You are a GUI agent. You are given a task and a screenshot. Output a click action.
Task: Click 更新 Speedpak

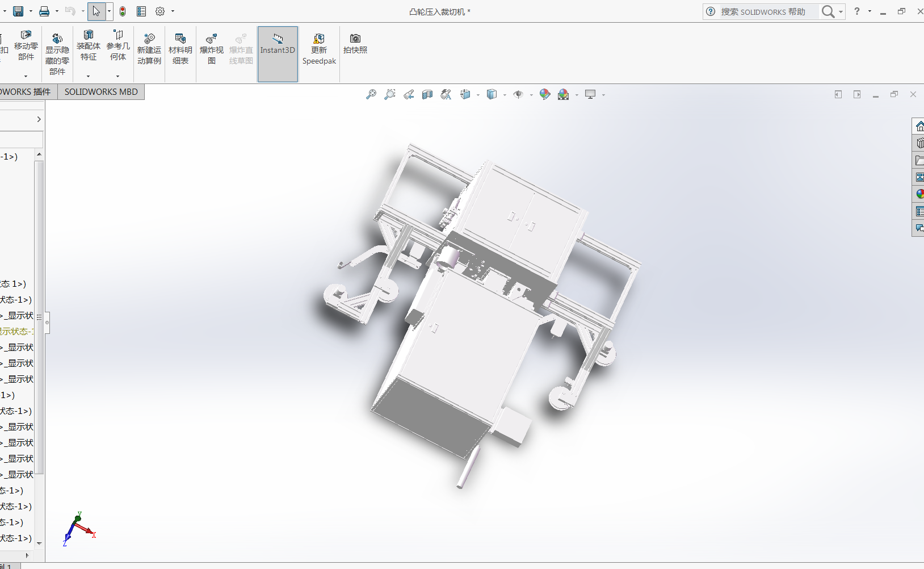click(319, 49)
